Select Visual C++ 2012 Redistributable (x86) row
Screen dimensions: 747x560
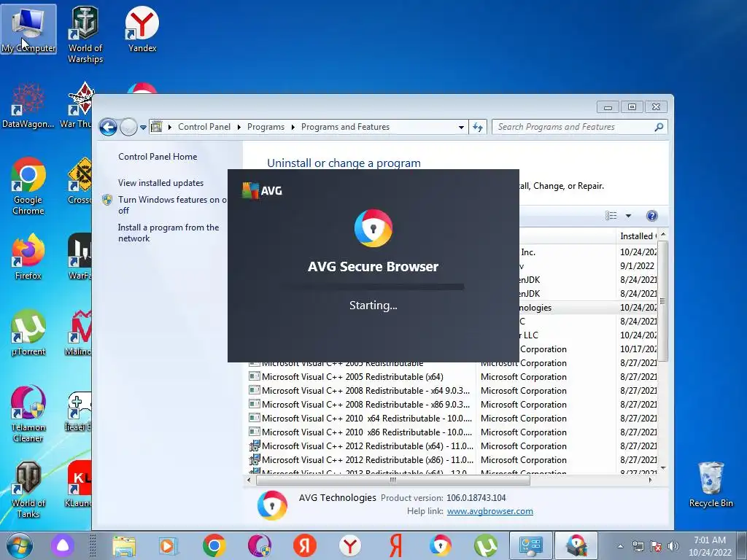pyautogui.click(x=452, y=459)
